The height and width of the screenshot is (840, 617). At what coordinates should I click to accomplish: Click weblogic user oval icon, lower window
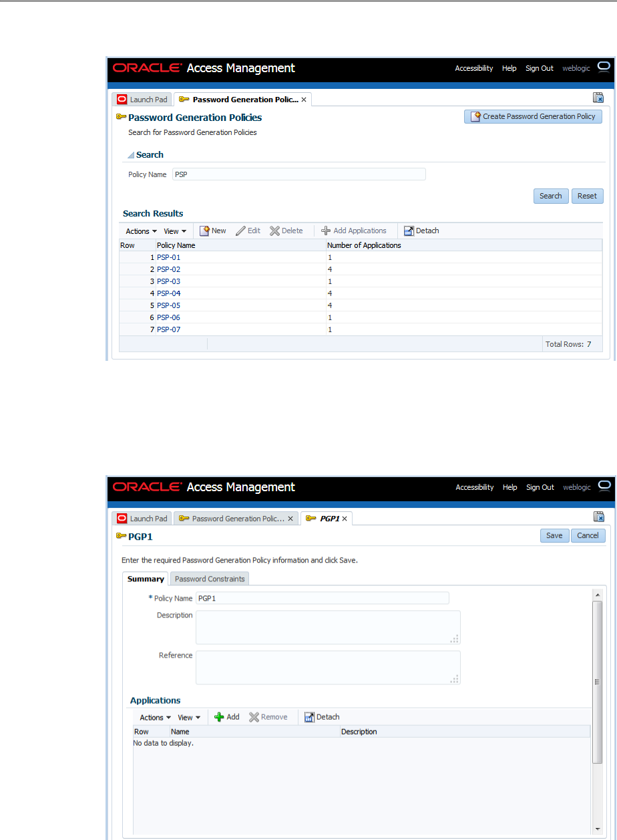pyautogui.click(x=604, y=486)
